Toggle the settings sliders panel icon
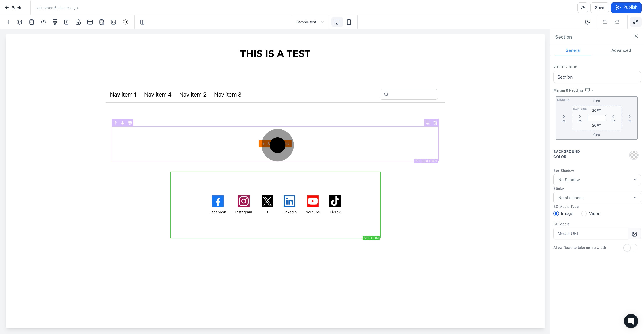 [635, 22]
